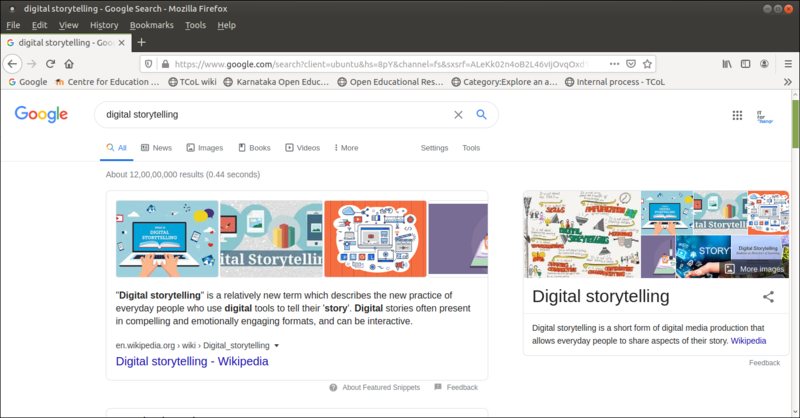Click the forward navigation arrow
Screen dimensions: 800x418
coord(32,64)
